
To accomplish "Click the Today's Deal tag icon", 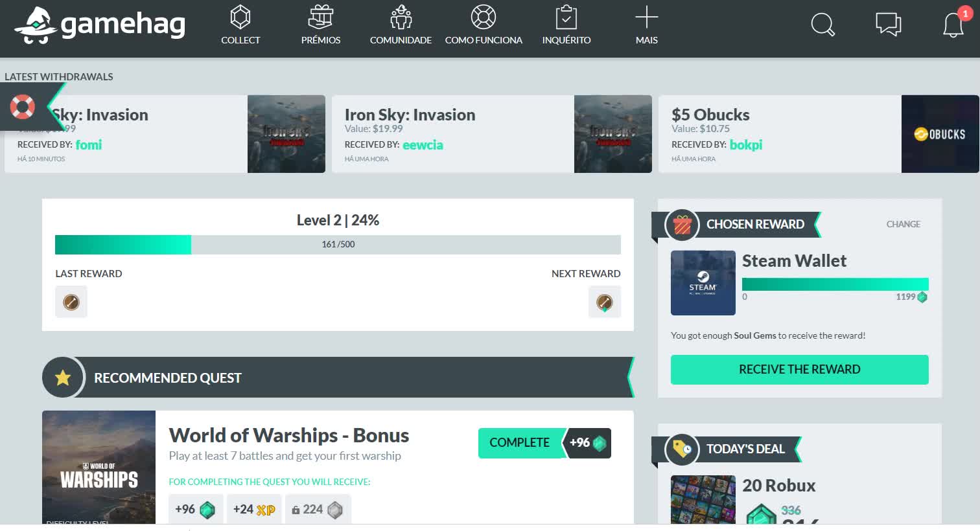I will 682,449.
